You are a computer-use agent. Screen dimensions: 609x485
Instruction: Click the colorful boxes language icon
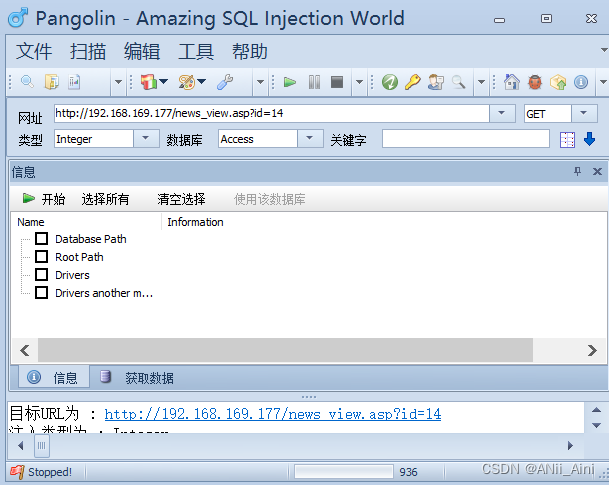[149, 82]
